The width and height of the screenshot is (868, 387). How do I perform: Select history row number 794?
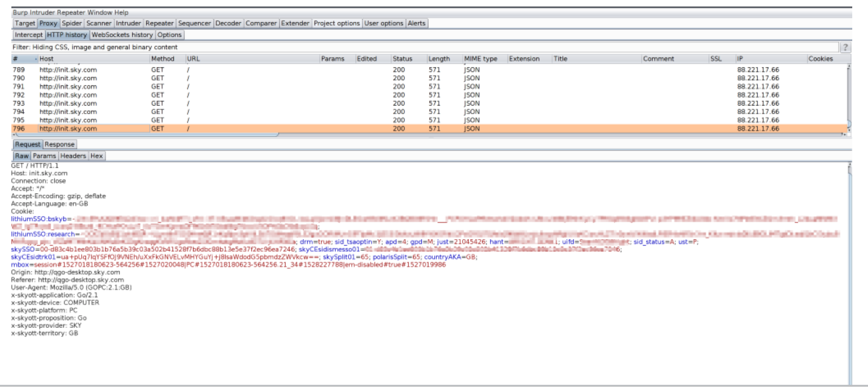429,112
